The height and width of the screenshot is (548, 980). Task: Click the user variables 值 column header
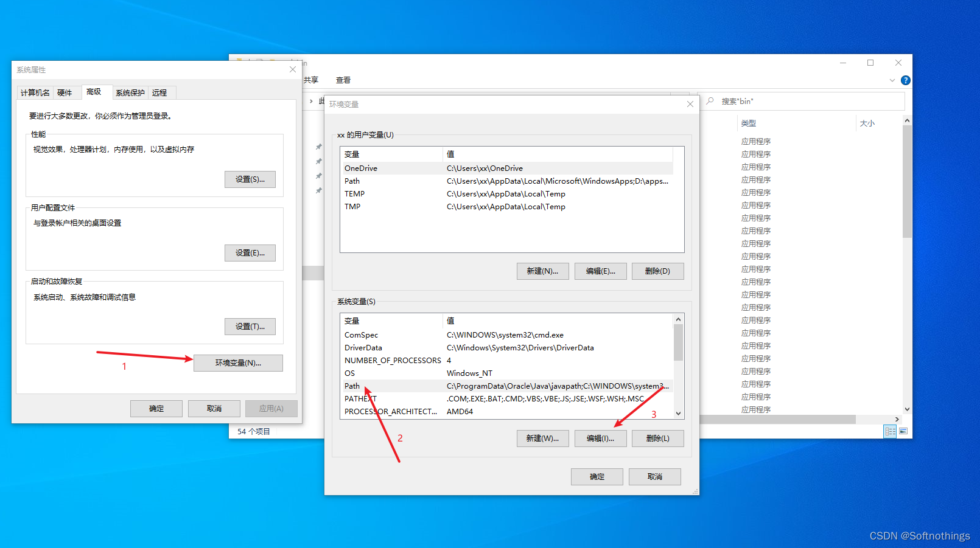(x=558, y=154)
